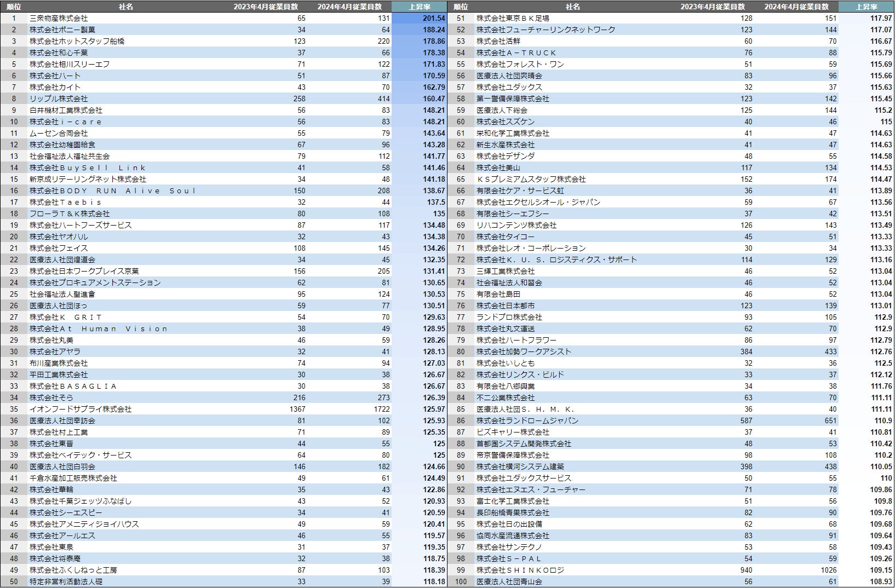The width and height of the screenshot is (895, 588).
Task: Click the employee count 1026
Action: point(797,570)
